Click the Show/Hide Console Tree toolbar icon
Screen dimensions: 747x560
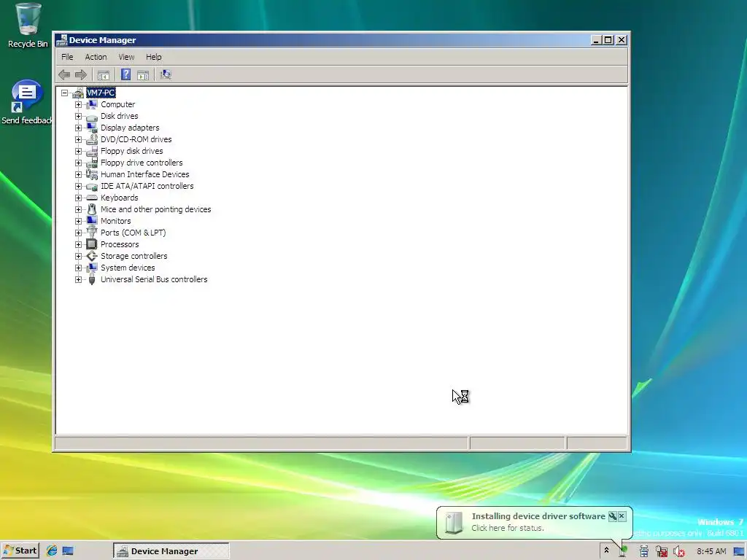pyautogui.click(x=104, y=75)
